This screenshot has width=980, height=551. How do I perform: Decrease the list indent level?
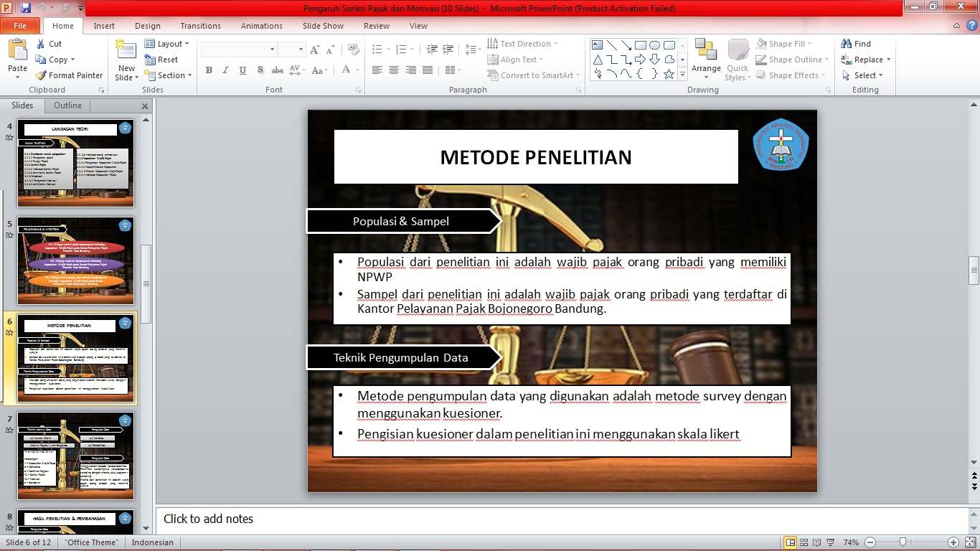point(432,50)
